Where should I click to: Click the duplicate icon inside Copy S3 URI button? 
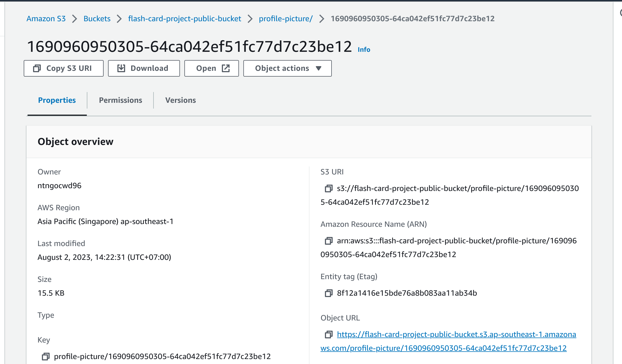pyautogui.click(x=37, y=68)
